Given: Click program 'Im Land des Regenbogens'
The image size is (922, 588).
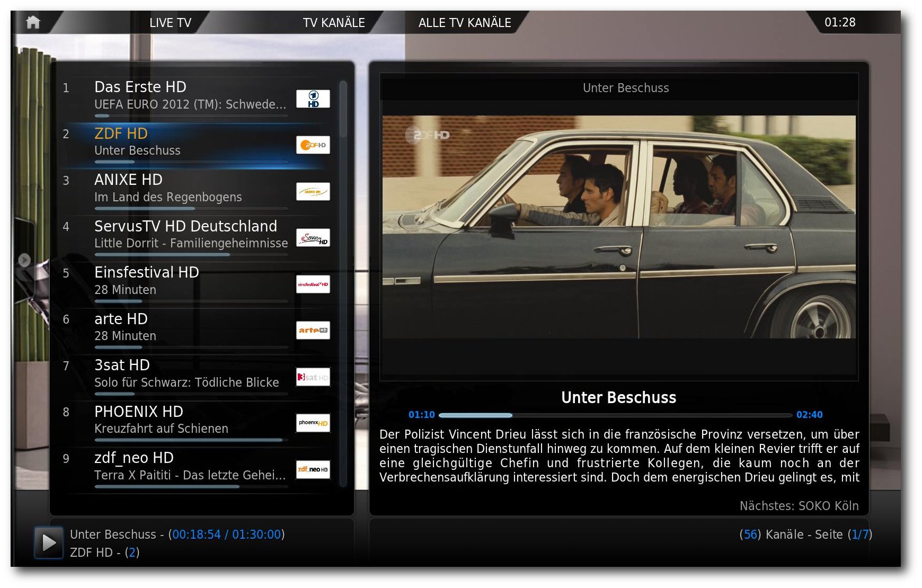Looking at the screenshot, I should pos(168,197).
